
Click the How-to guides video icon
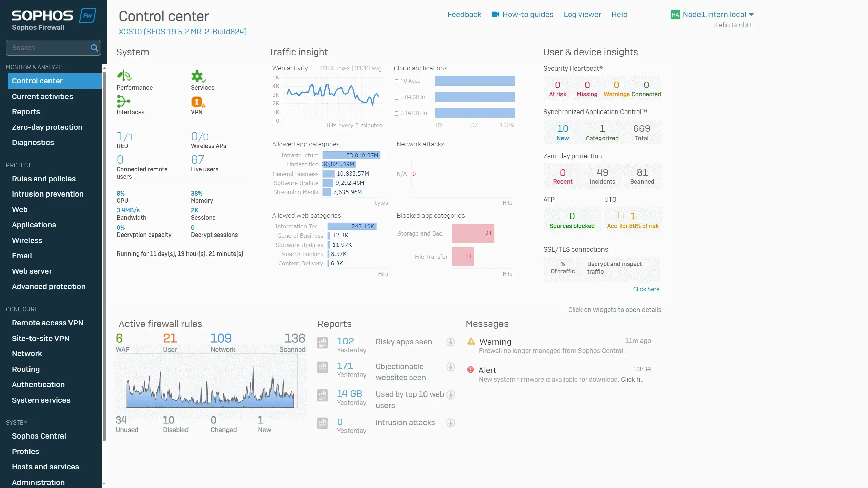496,14
